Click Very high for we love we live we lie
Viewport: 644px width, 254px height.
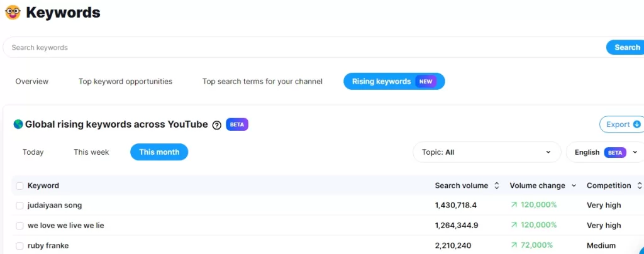pos(604,225)
